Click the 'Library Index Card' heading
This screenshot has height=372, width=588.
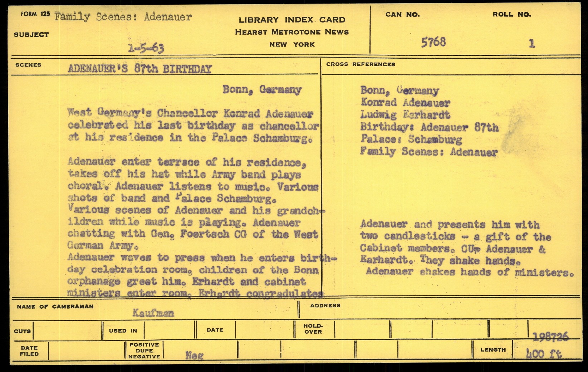[292, 20]
